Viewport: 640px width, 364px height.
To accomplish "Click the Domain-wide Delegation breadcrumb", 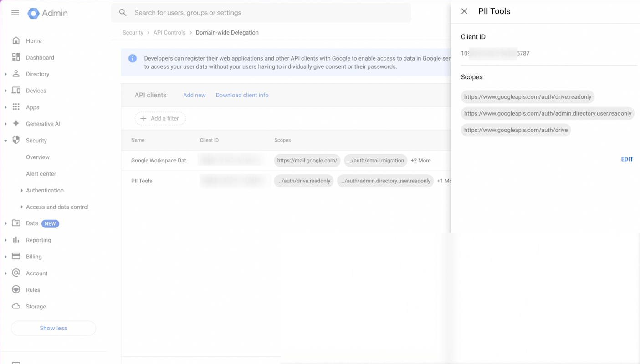I will (x=227, y=33).
